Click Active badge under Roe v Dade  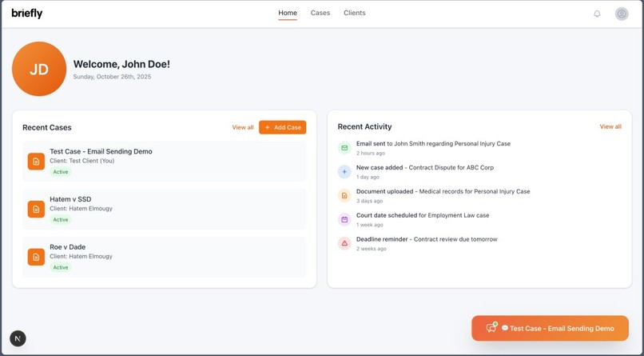click(61, 267)
